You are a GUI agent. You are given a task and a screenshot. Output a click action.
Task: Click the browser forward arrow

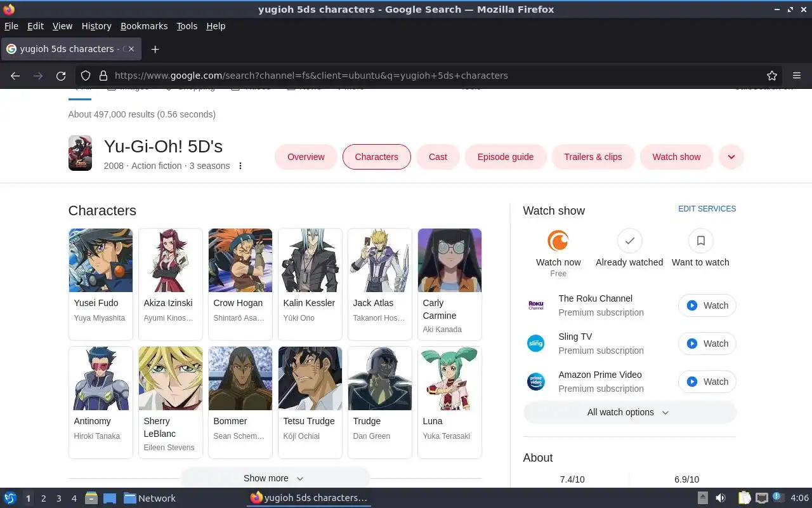tap(38, 76)
